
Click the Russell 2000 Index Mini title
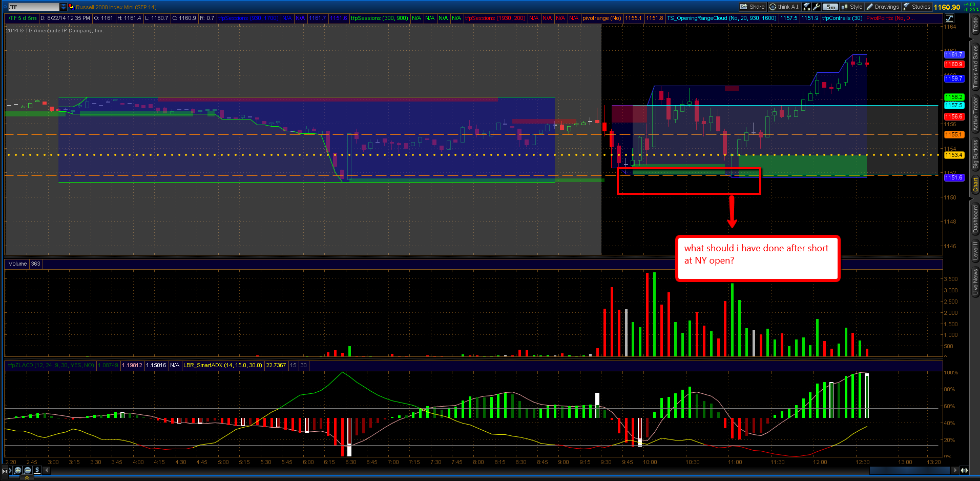[x=116, y=7]
